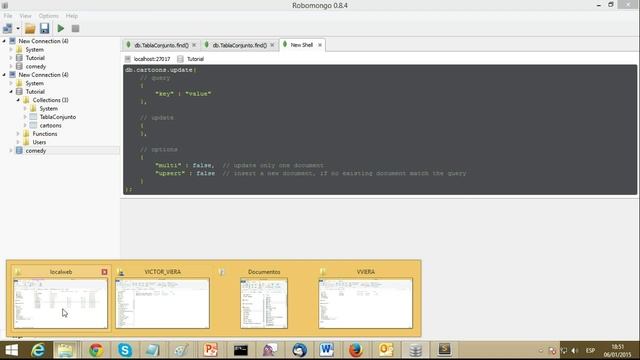640x360 pixels.
Task: Open the Help menu
Action: pos(72,16)
